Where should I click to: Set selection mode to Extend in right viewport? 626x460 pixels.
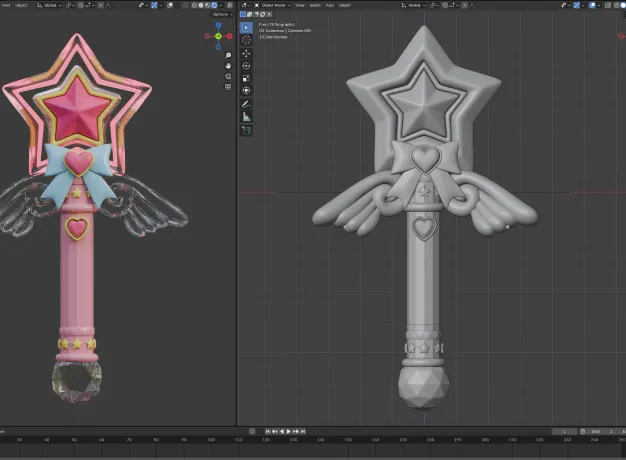(x=249, y=14)
